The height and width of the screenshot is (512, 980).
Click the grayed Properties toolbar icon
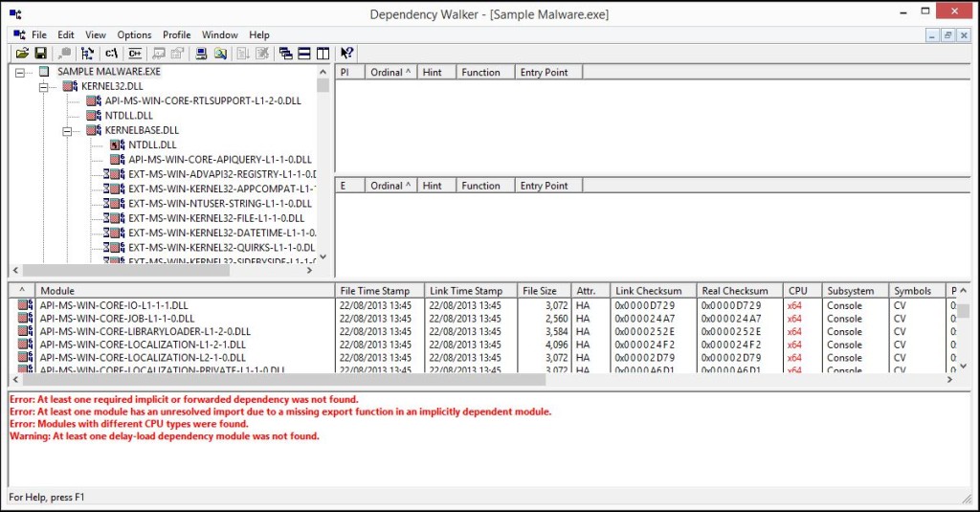(x=177, y=54)
